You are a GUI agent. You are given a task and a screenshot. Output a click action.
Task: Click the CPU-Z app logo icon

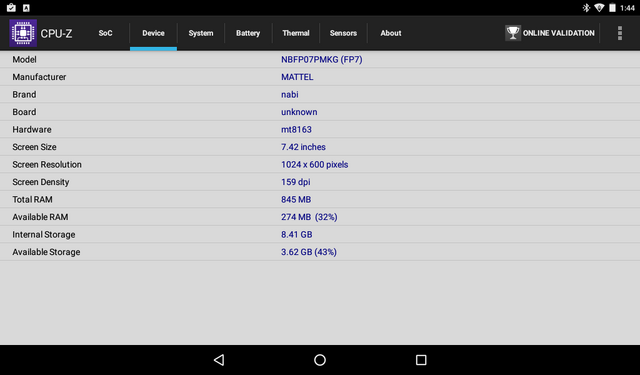[23, 33]
